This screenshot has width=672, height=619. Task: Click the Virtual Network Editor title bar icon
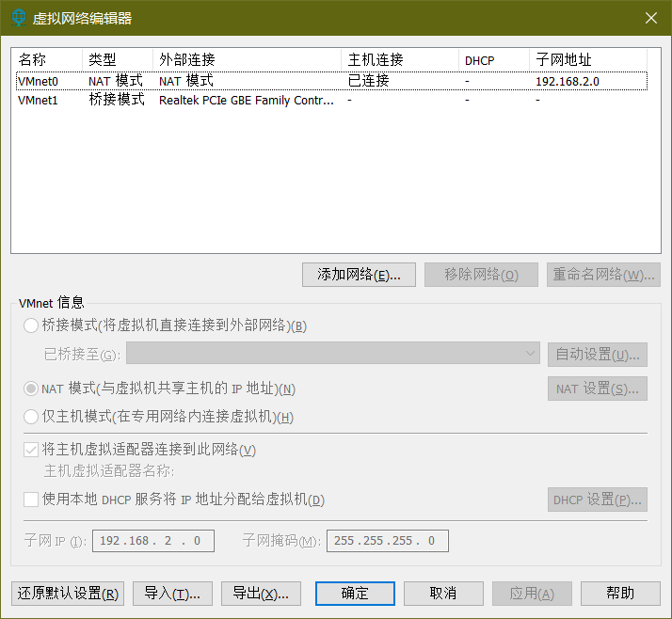pos(18,18)
